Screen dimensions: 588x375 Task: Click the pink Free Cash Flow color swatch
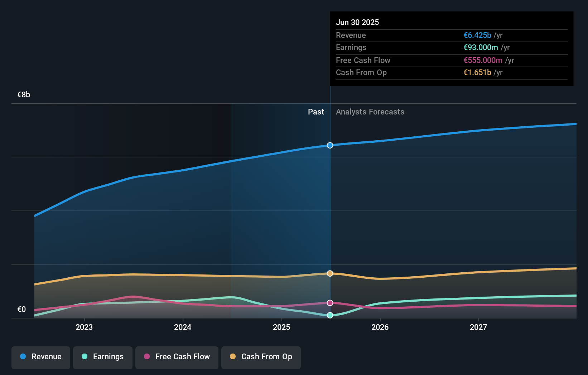(147, 357)
